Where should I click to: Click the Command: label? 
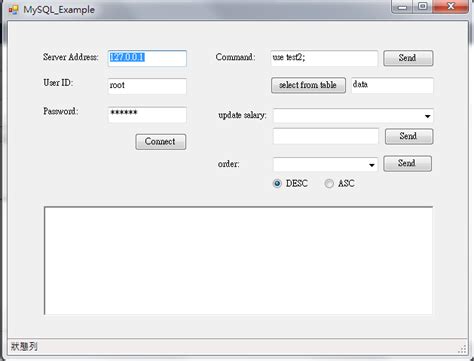235,57
